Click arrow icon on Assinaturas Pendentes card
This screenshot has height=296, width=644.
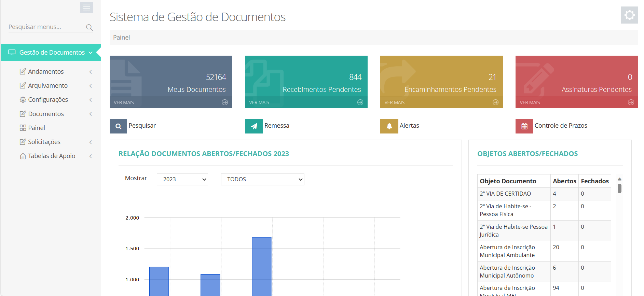[x=631, y=102]
